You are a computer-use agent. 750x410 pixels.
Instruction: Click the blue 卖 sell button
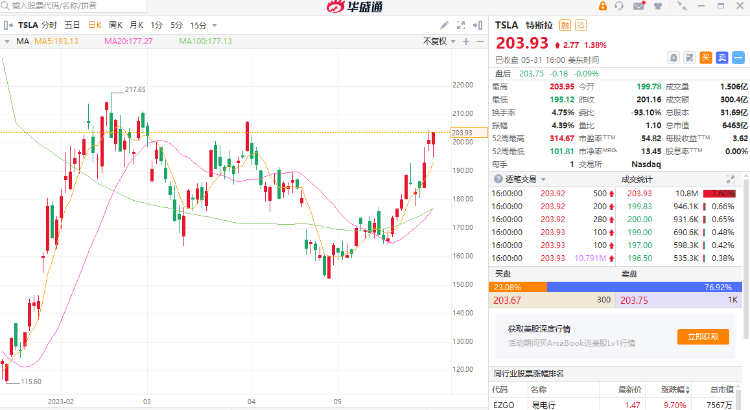coord(722,58)
